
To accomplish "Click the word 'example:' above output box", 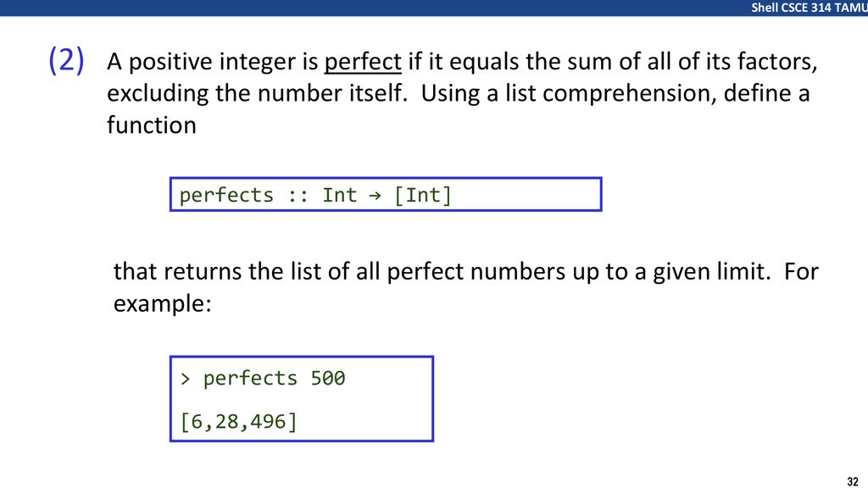I will [x=162, y=304].
